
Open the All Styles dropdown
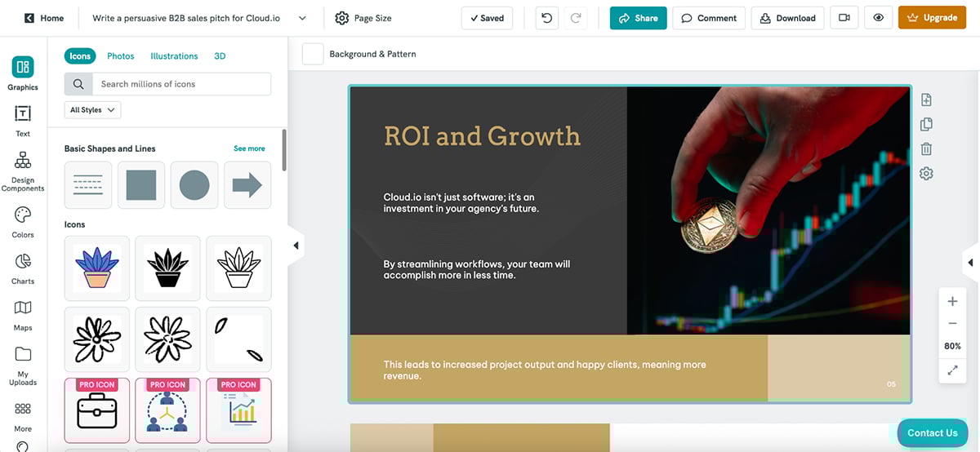[x=92, y=110]
